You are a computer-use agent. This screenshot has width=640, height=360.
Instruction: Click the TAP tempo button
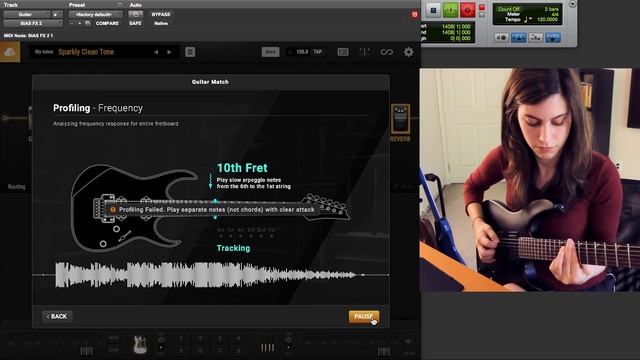[x=318, y=52]
